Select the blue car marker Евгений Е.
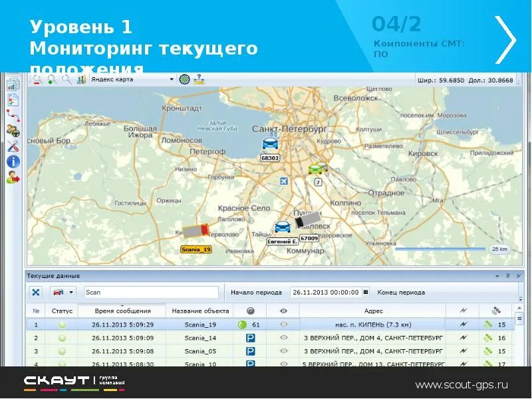The width and height of the screenshot is (532, 399). click(x=282, y=227)
